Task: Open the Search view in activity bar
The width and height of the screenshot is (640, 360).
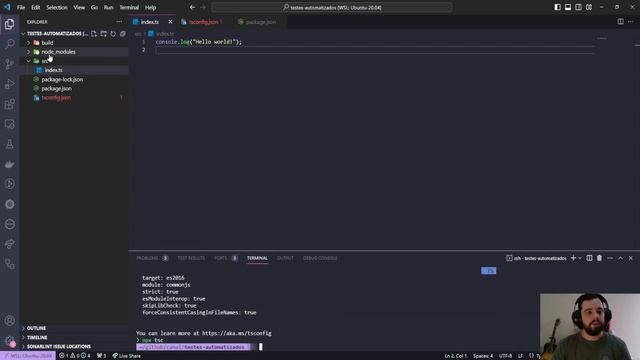Action: tap(9, 44)
